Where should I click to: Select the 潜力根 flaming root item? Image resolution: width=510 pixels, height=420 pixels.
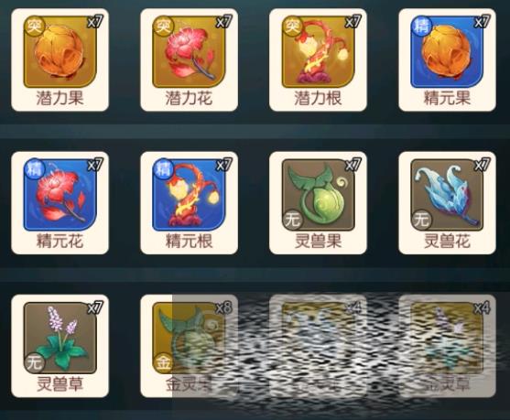(318, 59)
